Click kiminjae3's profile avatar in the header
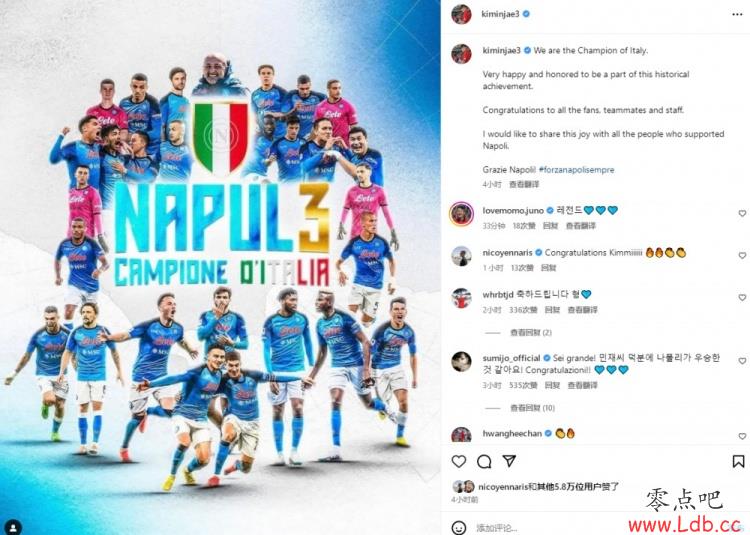 pyautogui.click(x=462, y=14)
